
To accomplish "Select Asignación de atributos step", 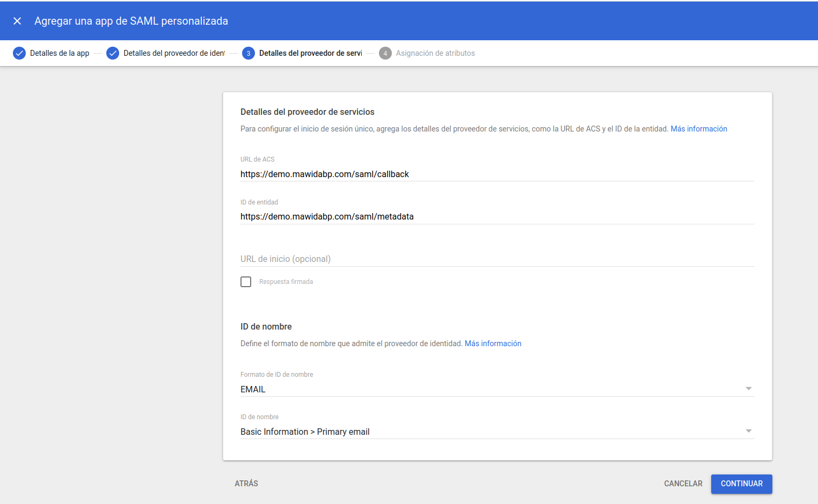I will [x=435, y=53].
